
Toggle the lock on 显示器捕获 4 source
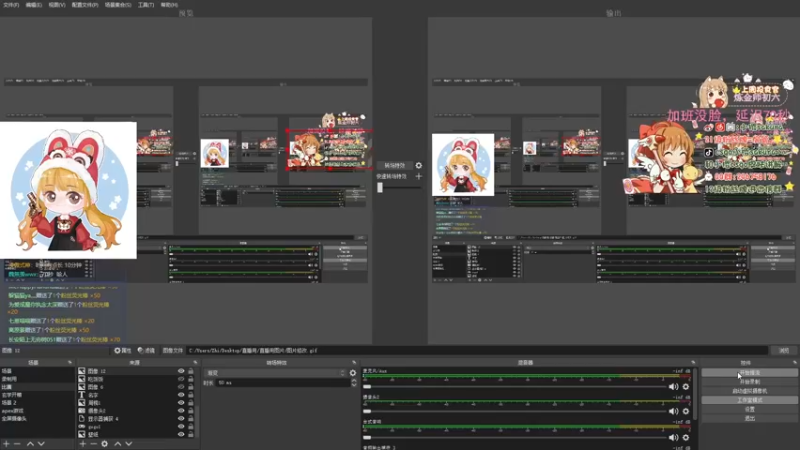(191, 418)
